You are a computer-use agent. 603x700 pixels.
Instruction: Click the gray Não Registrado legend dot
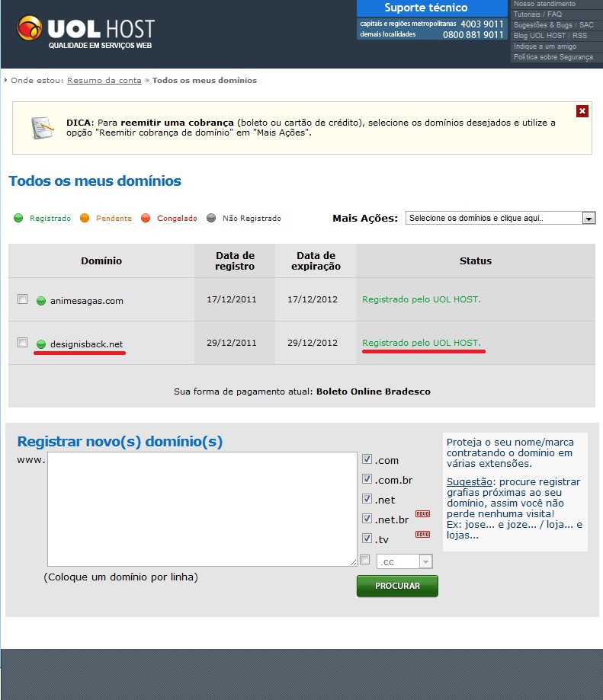pos(211,218)
